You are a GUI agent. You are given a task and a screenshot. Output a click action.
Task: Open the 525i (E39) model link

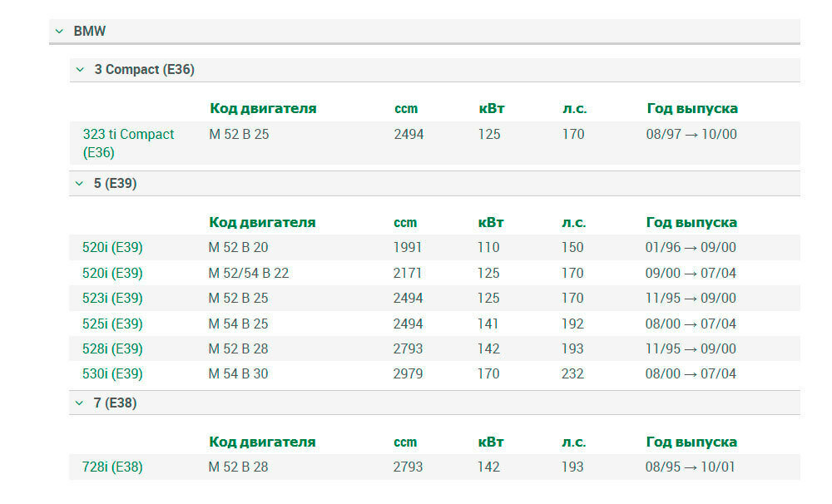[x=112, y=324]
